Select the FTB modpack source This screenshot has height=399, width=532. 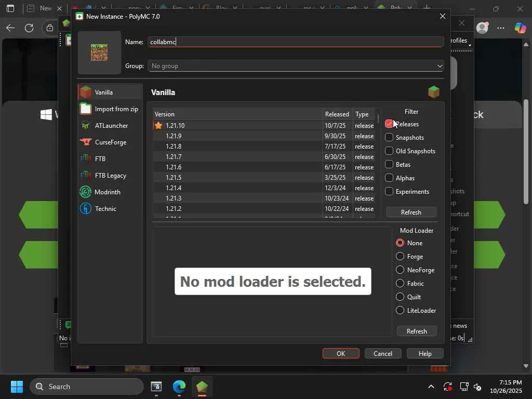[x=110, y=159]
